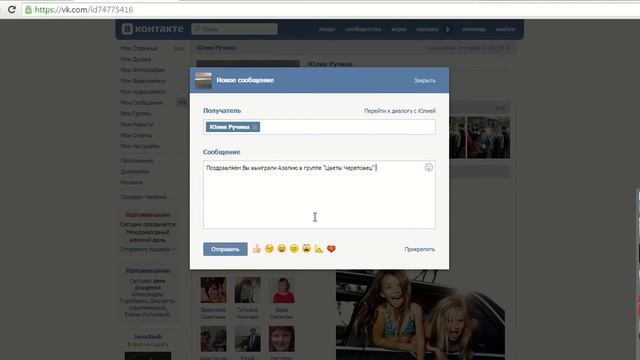Open Мои Видеозаписи in the left sidebar

pyautogui.click(x=143, y=81)
